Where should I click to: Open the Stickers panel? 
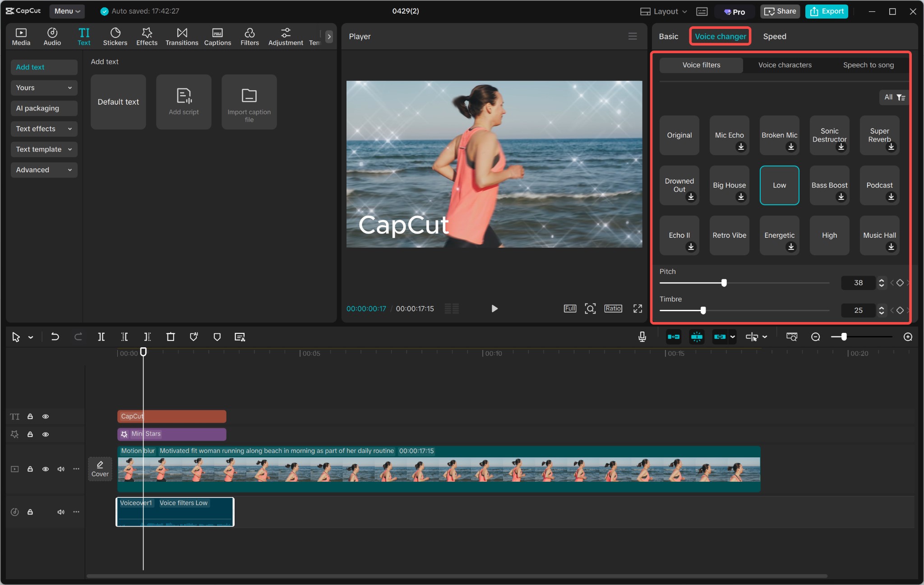pos(115,37)
